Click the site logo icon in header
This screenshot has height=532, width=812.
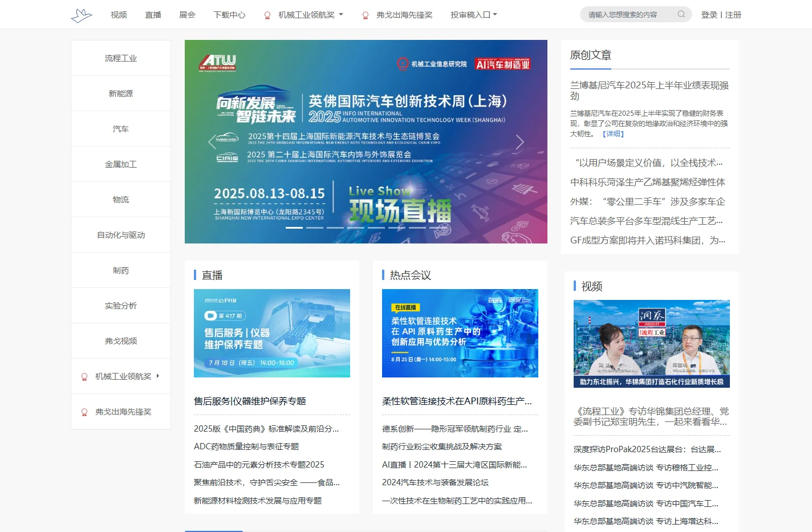click(x=82, y=15)
